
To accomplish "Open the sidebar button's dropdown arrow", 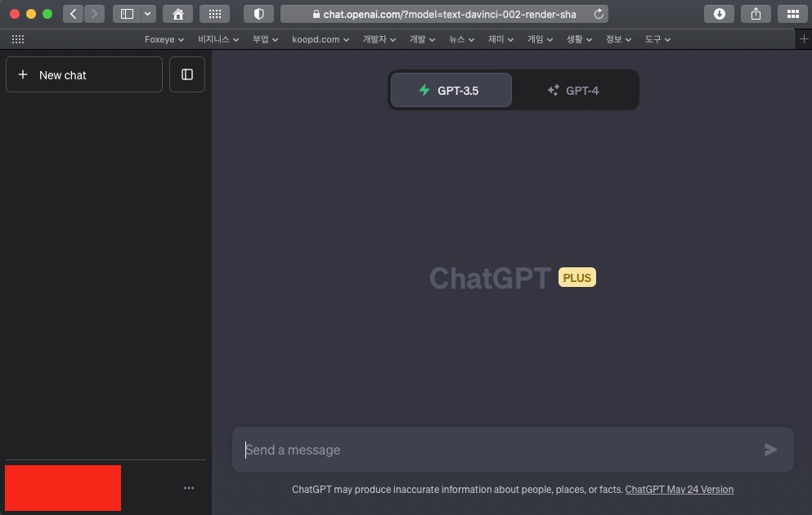I will coord(147,14).
